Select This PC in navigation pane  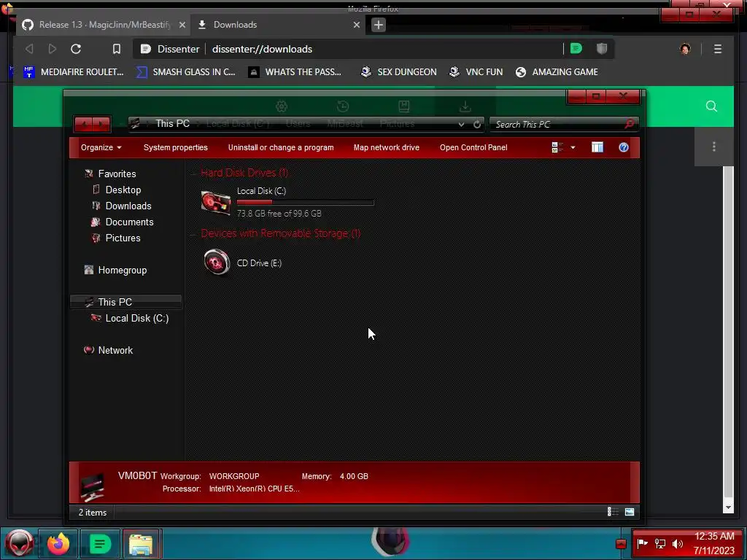click(125, 302)
